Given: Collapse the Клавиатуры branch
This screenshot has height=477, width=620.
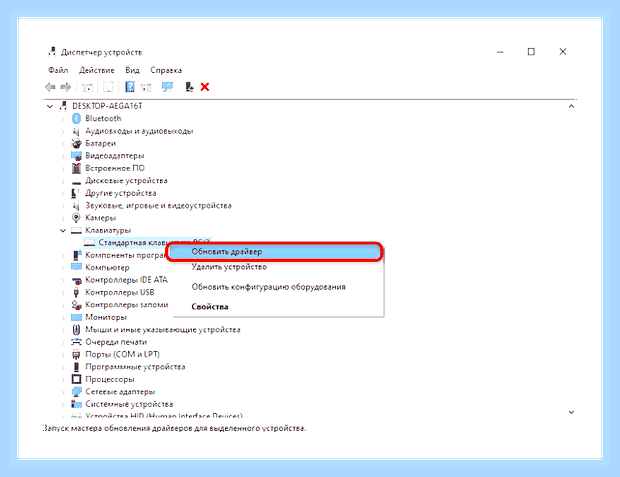Looking at the screenshot, I should 63,230.
